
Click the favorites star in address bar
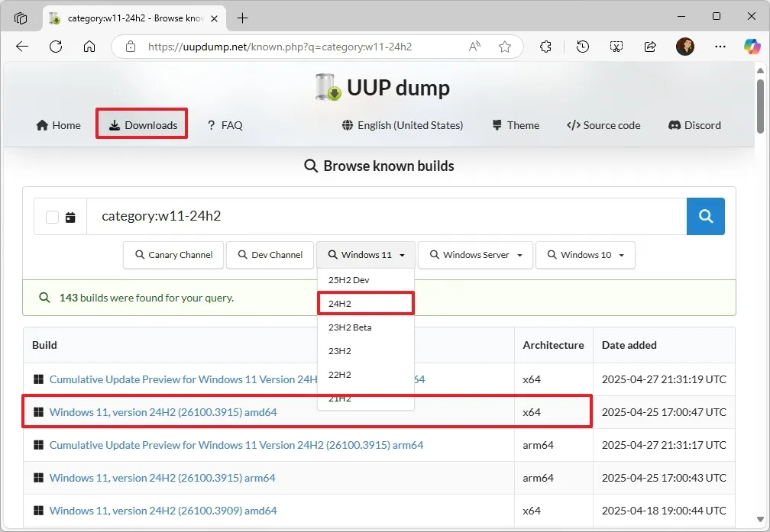click(x=505, y=47)
